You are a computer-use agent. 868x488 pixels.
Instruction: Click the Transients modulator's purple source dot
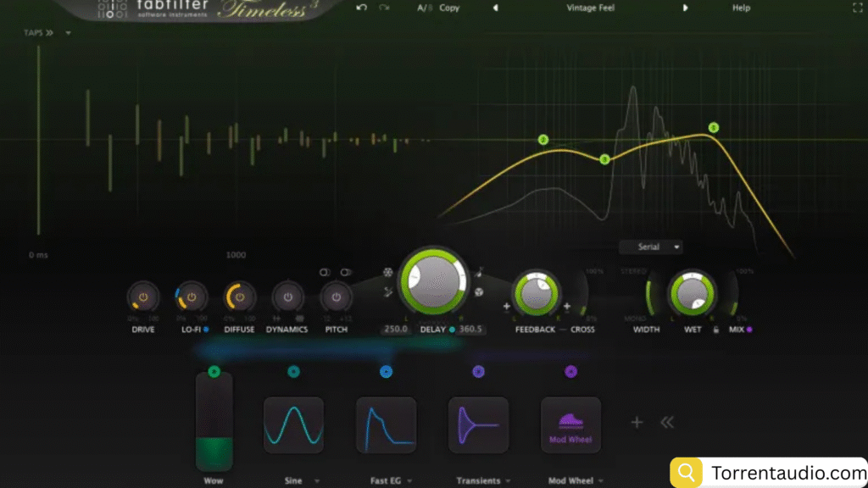[x=478, y=371]
